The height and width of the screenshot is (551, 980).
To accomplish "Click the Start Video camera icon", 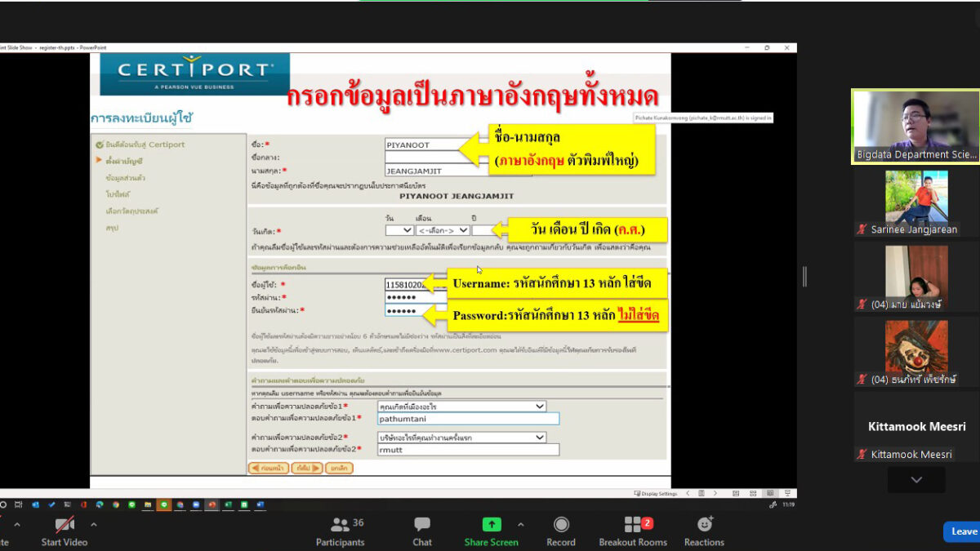I will pyautogui.click(x=65, y=524).
